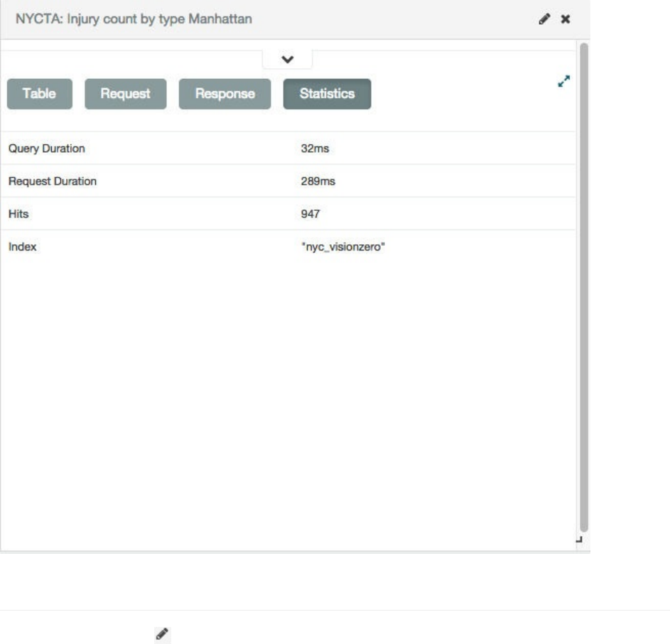Viewport: 670px width, 644px height.
Task: Click the Request Duration label
Action: (x=53, y=181)
